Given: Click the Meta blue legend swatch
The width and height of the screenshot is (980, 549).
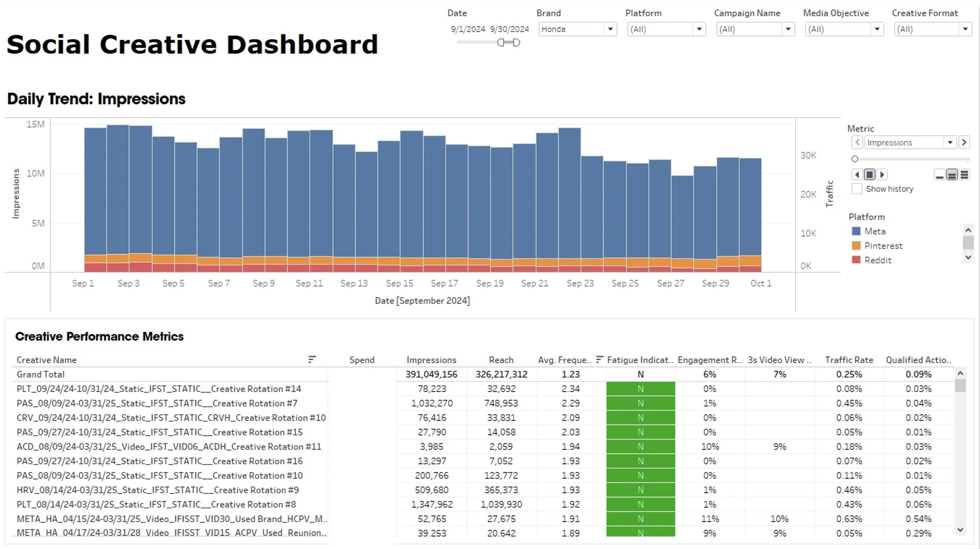Looking at the screenshot, I should click(856, 231).
